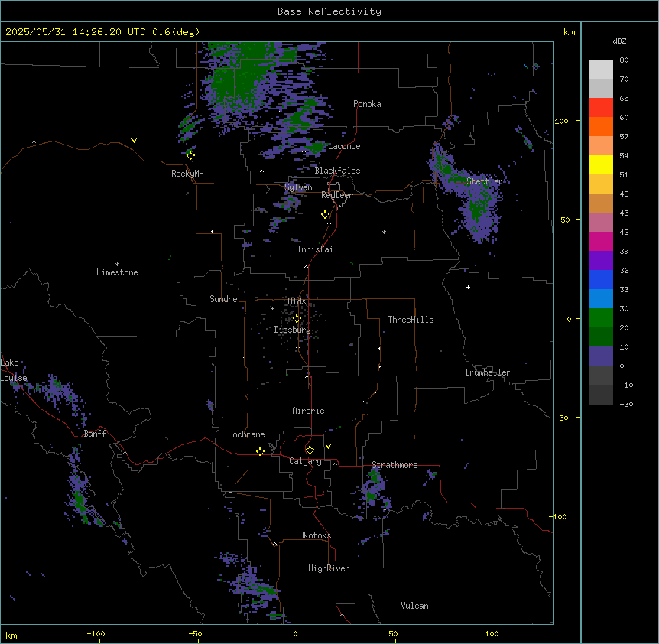Viewport: 659px width, 644px height.
Task: Select the Strathmore label
Action: coord(394,465)
